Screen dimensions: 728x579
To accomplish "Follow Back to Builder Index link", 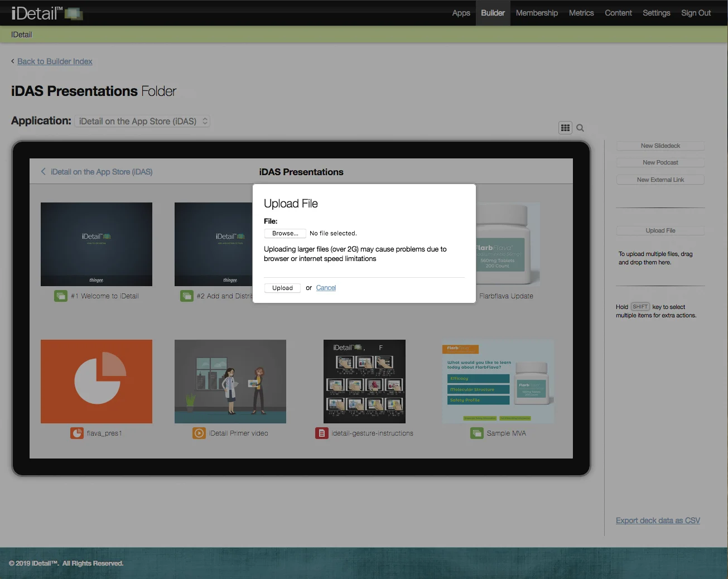I will 55,61.
